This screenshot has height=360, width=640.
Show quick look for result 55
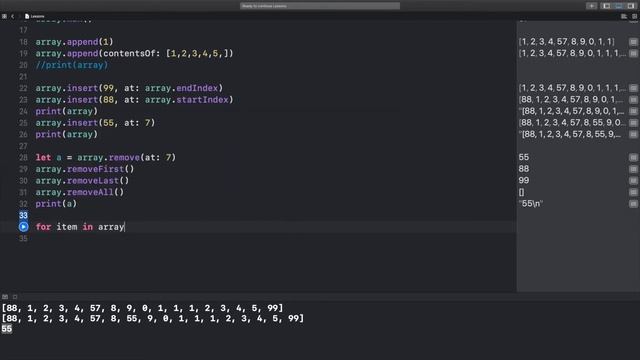[633, 158]
